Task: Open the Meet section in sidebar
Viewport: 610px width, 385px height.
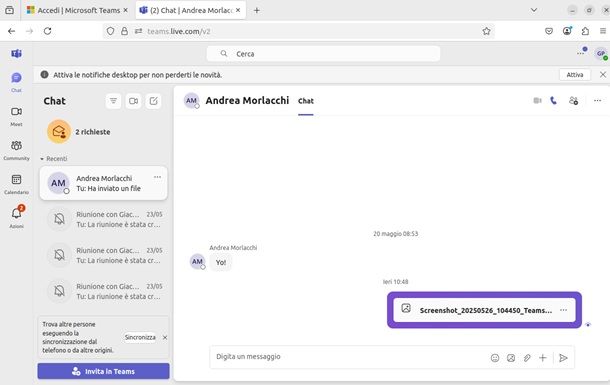Action: point(16,116)
